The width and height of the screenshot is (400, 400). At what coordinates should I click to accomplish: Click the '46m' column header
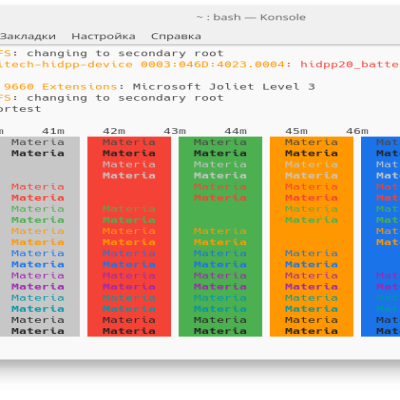pos(357,131)
